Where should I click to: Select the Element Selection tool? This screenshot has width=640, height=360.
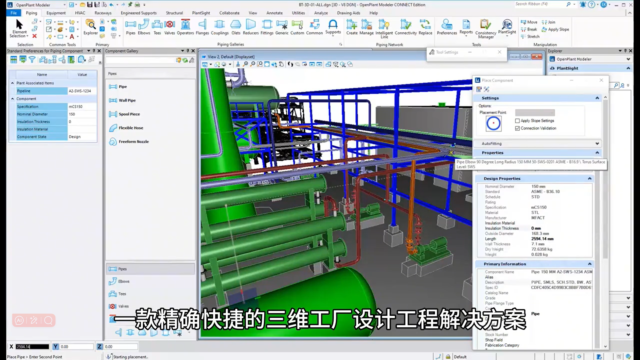[19, 29]
